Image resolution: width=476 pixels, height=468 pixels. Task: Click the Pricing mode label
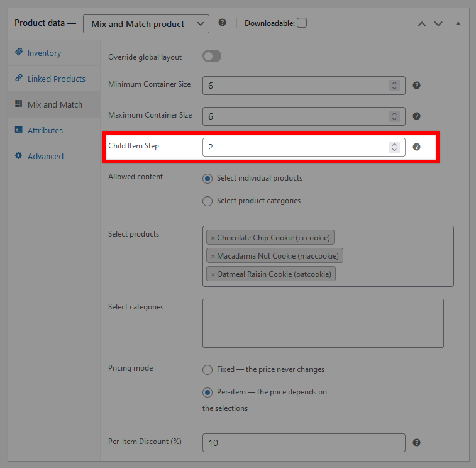point(131,368)
